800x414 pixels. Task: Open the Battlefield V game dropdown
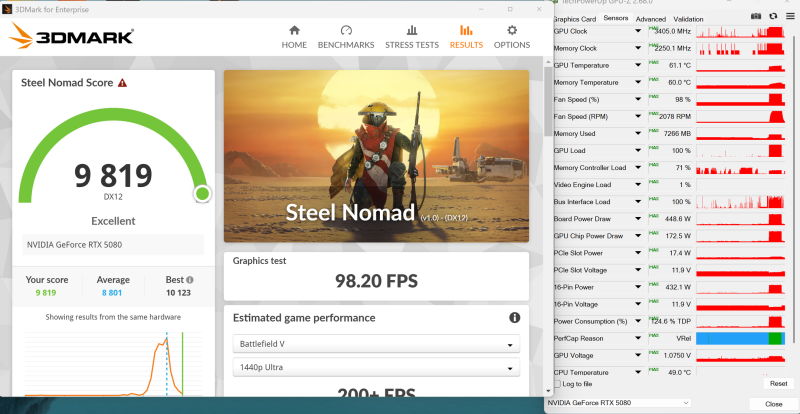tap(376, 344)
